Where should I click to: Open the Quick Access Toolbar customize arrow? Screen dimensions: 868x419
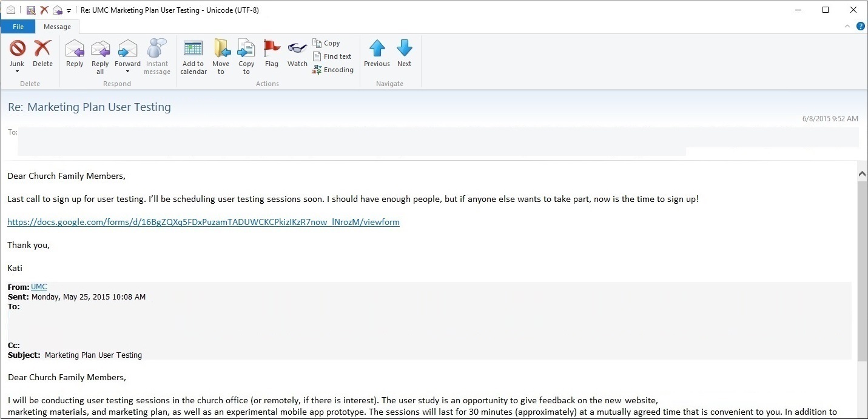pos(69,11)
